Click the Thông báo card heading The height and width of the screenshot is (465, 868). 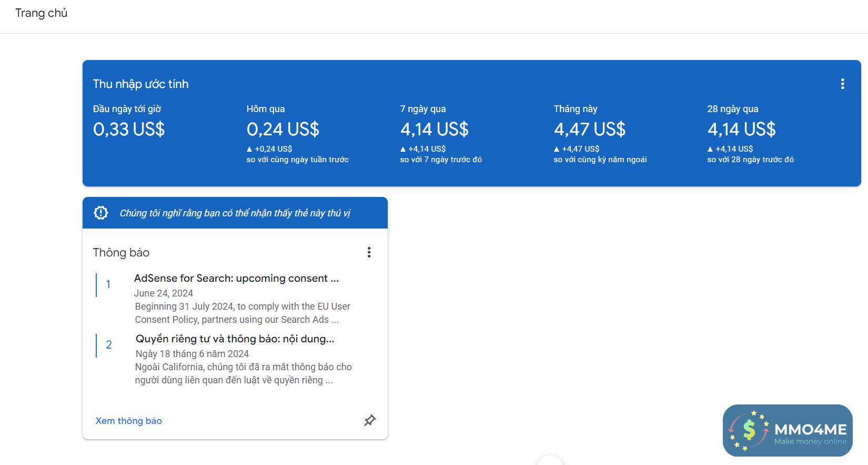[x=121, y=253]
